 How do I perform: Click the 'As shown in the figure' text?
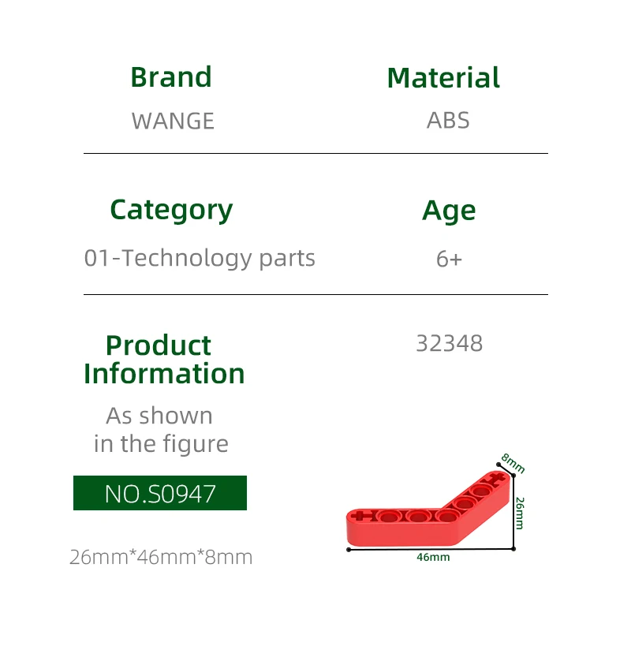[x=160, y=430]
